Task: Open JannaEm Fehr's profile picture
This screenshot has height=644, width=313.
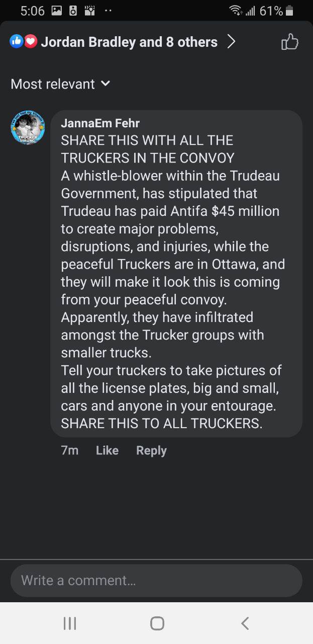Action: 28,127
